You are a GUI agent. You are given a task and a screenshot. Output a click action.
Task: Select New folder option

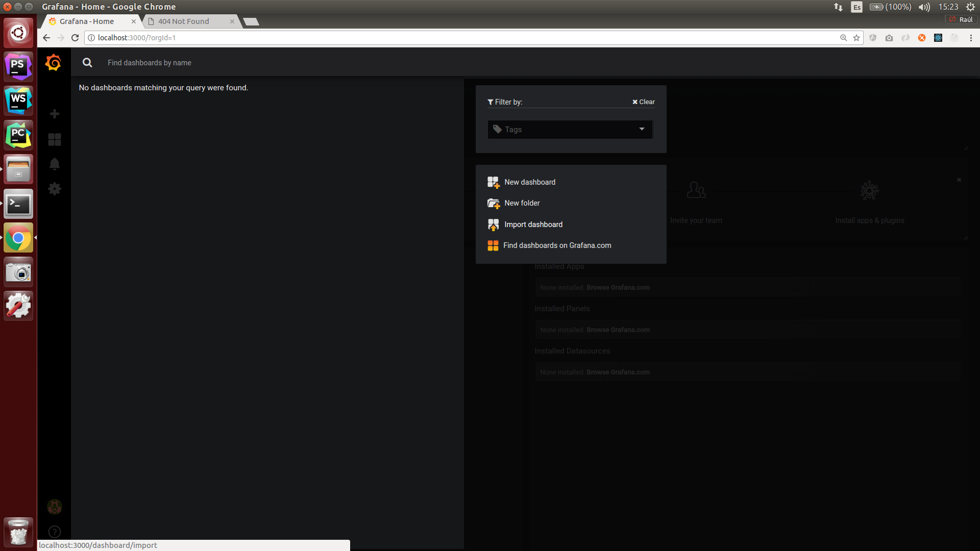pos(522,203)
